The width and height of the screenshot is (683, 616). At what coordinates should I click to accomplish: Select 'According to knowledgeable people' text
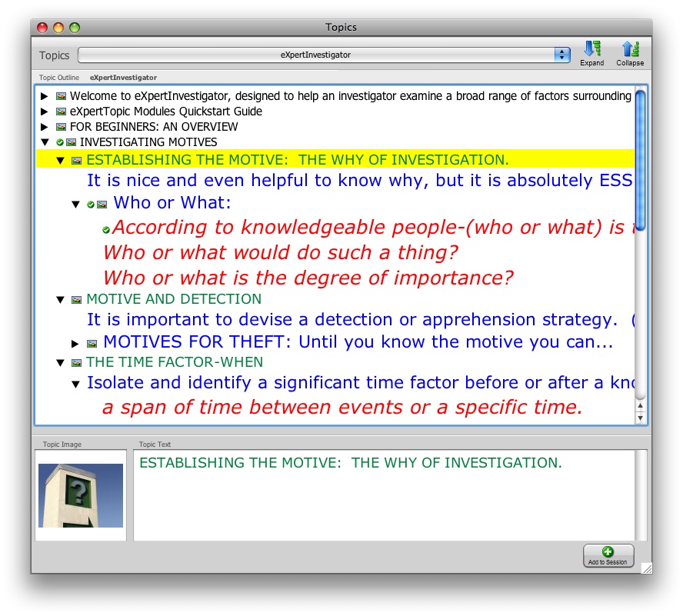point(372,228)
